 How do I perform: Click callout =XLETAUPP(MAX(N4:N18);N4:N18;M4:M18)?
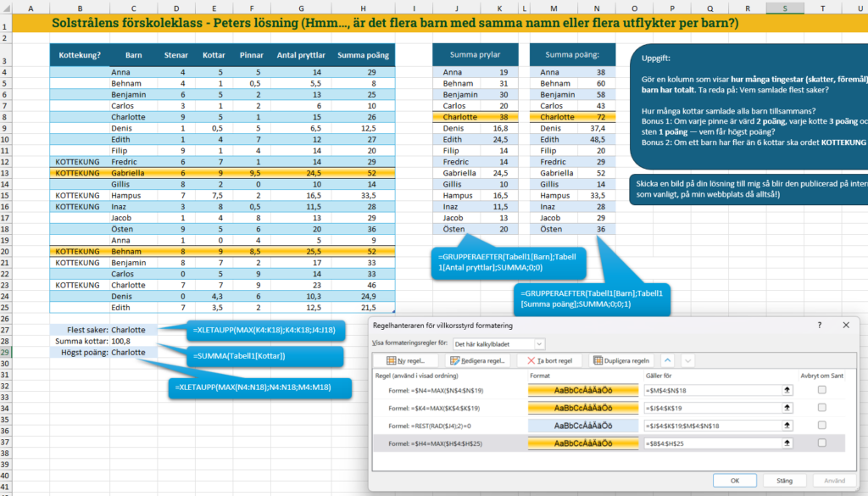(x=259, y=387)
